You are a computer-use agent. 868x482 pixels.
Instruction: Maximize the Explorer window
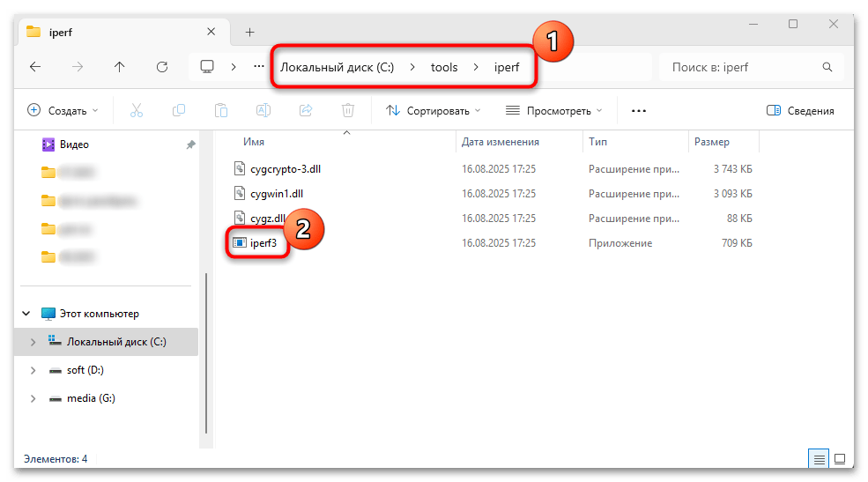point(793,25)
